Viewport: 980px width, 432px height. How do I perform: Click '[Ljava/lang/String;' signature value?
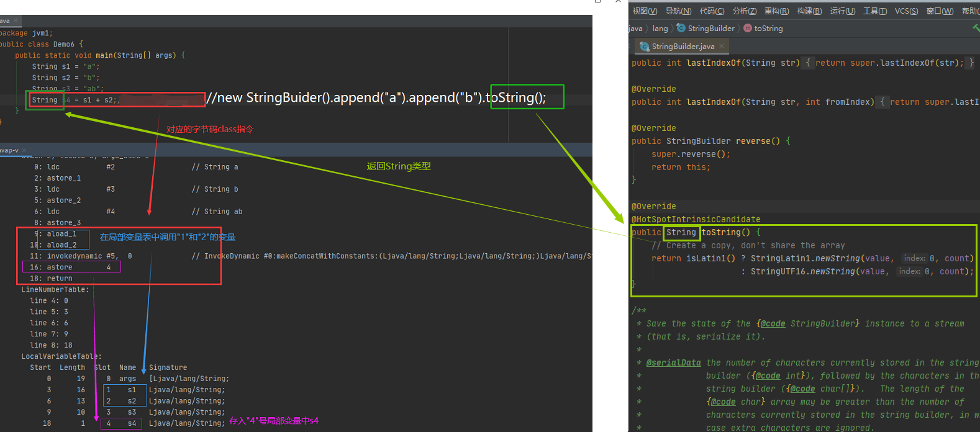(189, 379)
